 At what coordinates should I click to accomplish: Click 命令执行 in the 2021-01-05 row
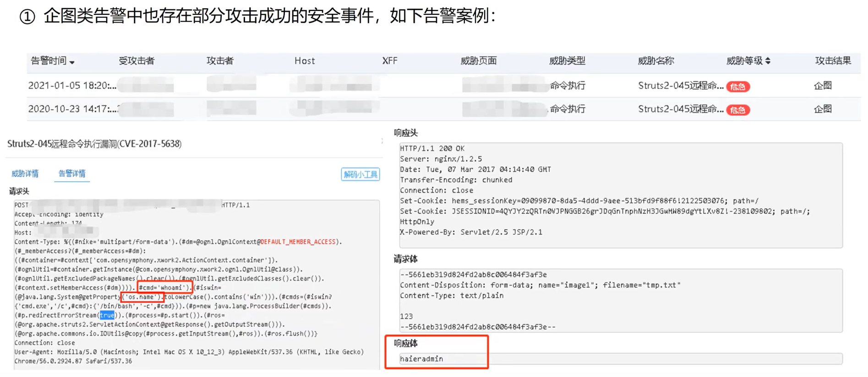568,85
